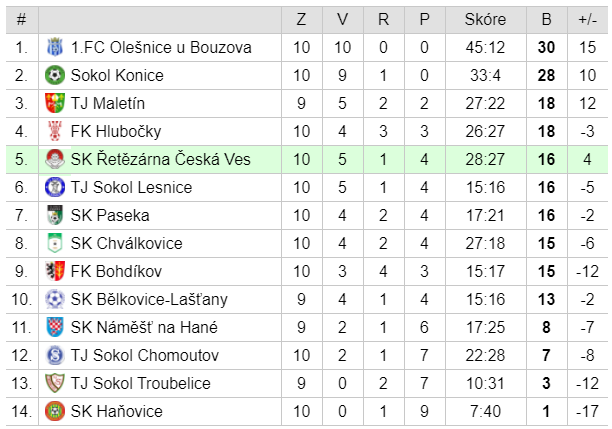Sort table by Skóre column header
This screenshot has height=429, width=612.
(x=485, y=20)
